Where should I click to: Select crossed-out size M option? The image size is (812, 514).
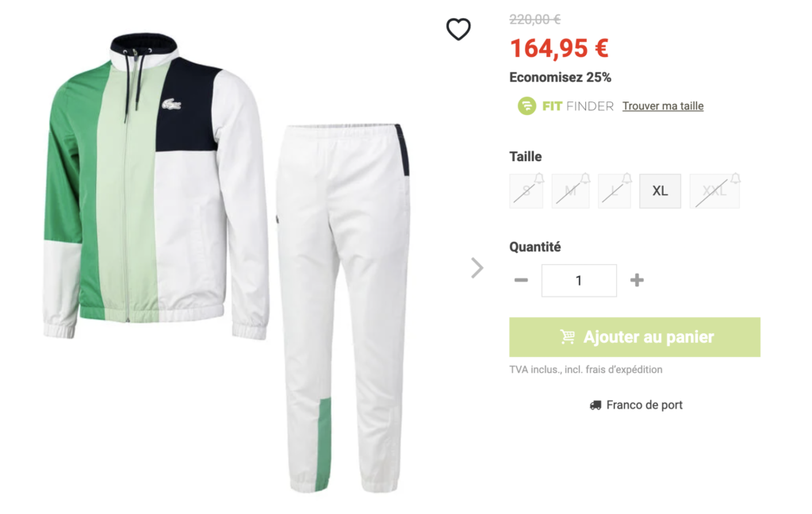(571, 191)
